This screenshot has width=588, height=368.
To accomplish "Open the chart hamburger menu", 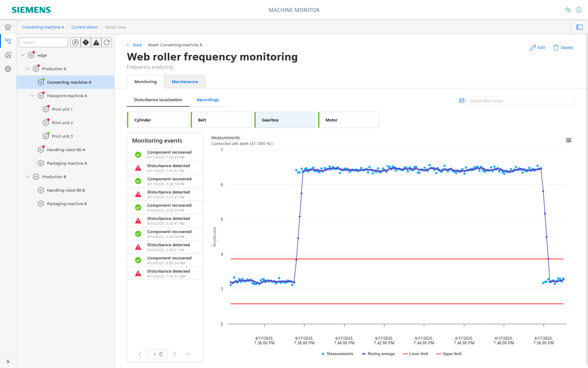I will [569, 140].
